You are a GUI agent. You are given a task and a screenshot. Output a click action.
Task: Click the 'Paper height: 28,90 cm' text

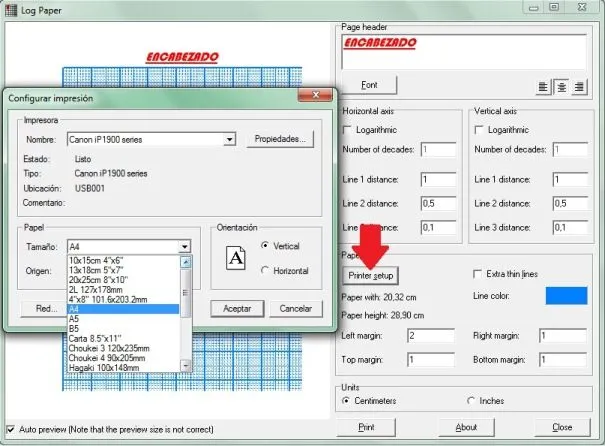(382, 316)
